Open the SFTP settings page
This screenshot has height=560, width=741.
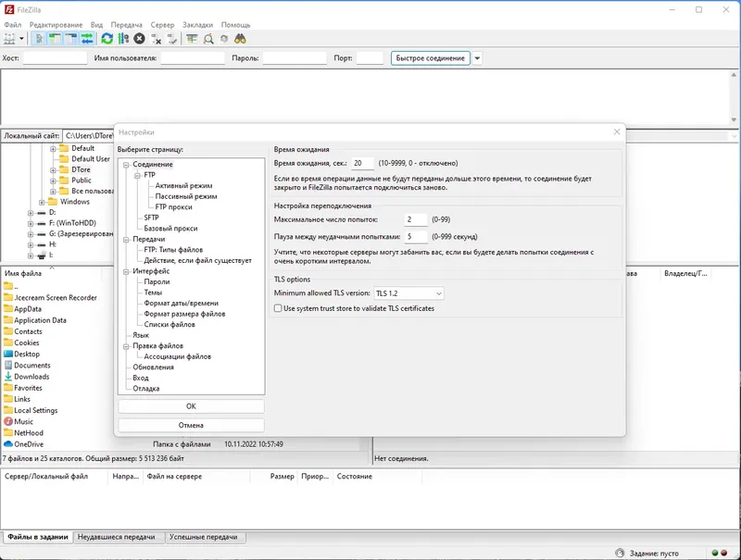(151, 218)
